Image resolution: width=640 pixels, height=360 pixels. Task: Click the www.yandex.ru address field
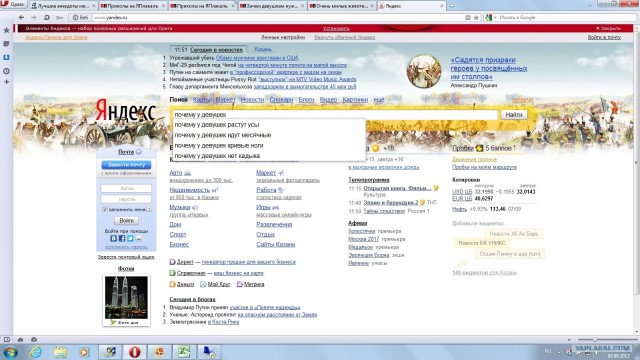[x=278, y=18]
